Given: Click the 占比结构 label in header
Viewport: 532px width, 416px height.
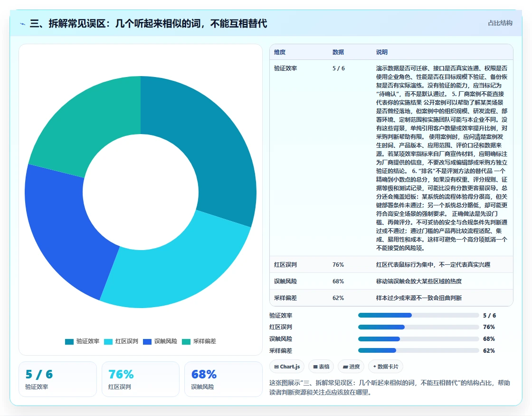Looking at the screenshot, I should tap(500, 23).
